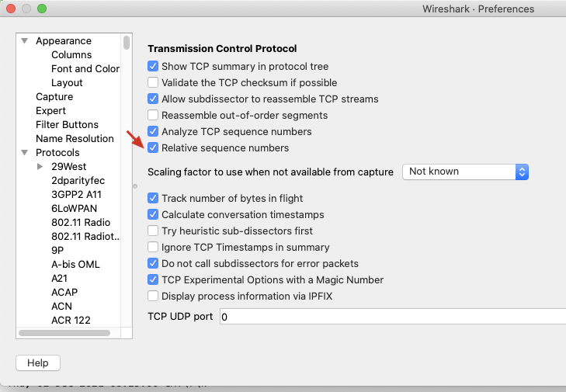The width and height of the screenshot is (566, 392).
Task: Click the Help button
Action: [37, 363]
